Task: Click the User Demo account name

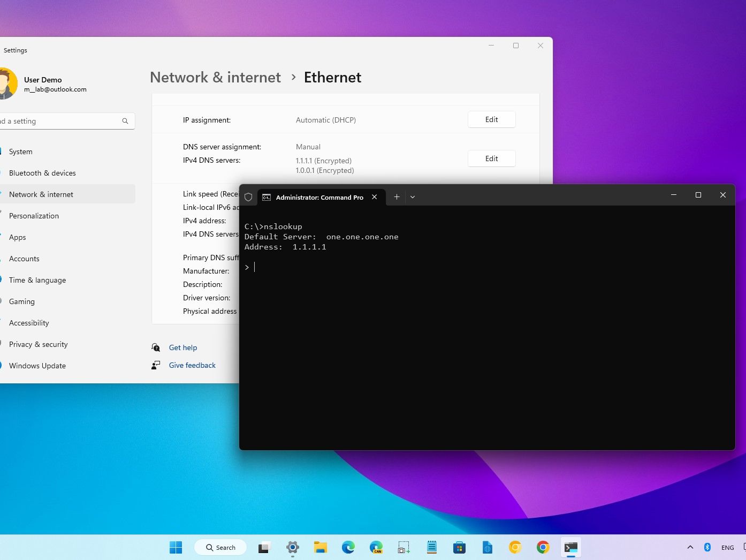Action: click(43, 80)
